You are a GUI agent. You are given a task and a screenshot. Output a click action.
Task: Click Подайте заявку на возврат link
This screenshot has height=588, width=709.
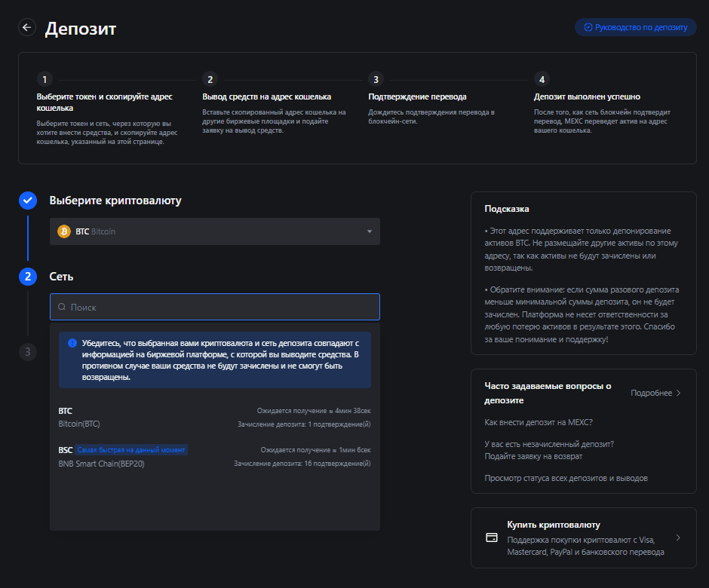(533, 456)
